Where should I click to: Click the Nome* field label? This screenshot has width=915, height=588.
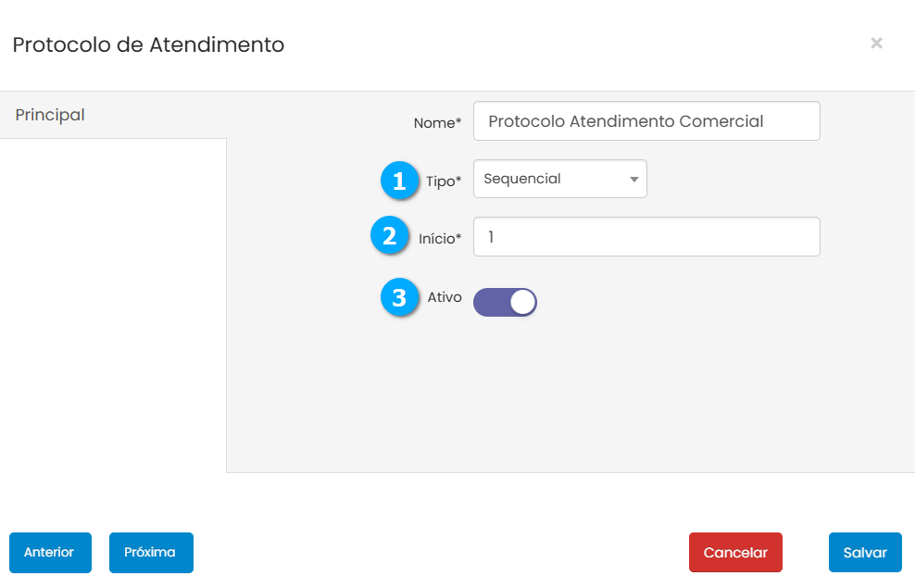(x=437, y=123)
